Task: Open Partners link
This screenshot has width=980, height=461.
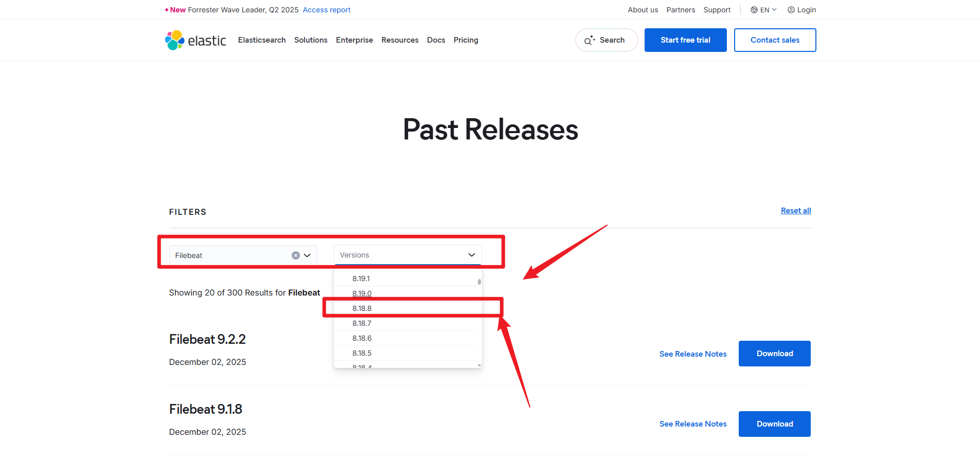Action: [x=681, y=10]
